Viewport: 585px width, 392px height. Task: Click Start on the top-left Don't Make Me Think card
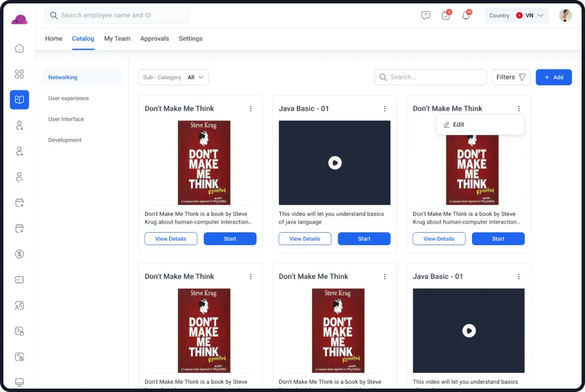click(x=230, y=239)
